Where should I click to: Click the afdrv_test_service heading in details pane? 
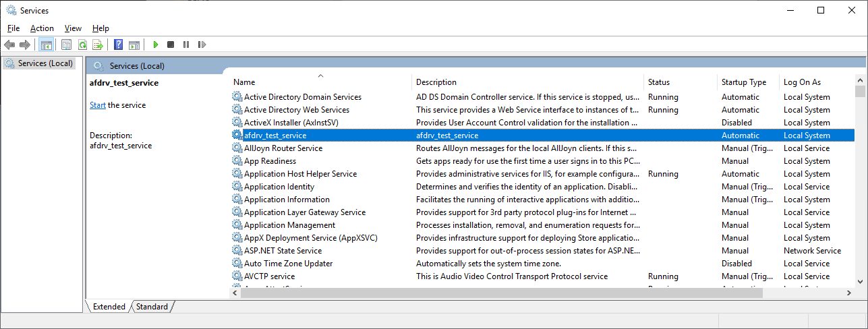pos(124,83)
